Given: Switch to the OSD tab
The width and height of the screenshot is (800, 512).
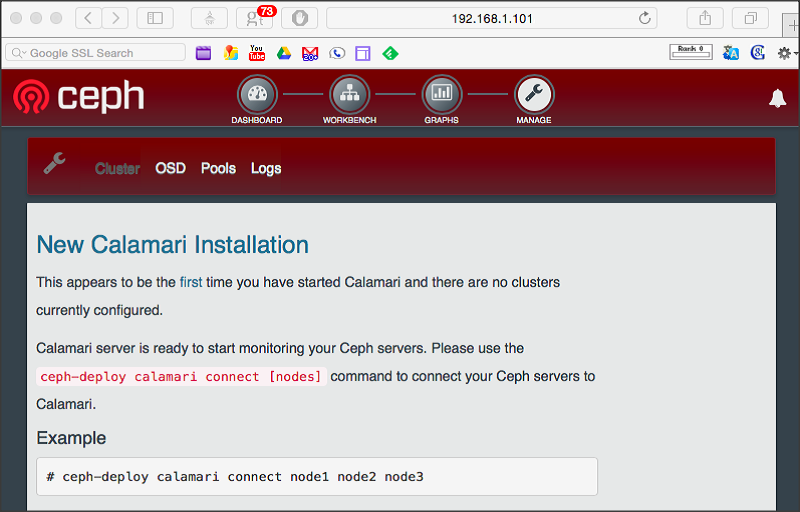Looking at the screenshot, I should [x=170, y=168].
